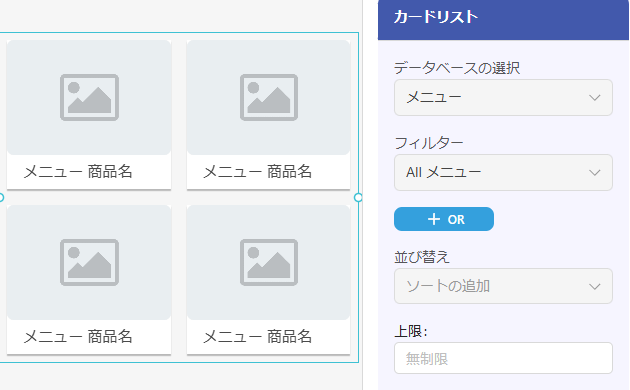
Task: Click the left-edge resize handle of card list
Action: click(x=1, y=198)
